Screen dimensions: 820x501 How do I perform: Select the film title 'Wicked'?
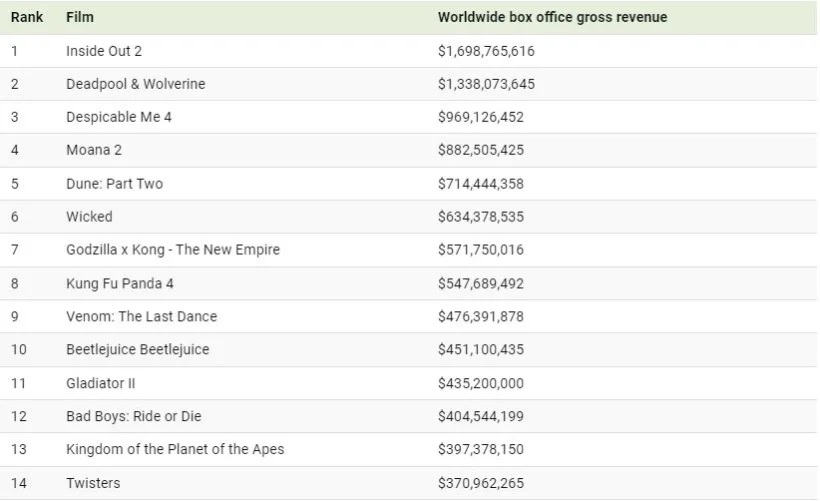point(89,217)
